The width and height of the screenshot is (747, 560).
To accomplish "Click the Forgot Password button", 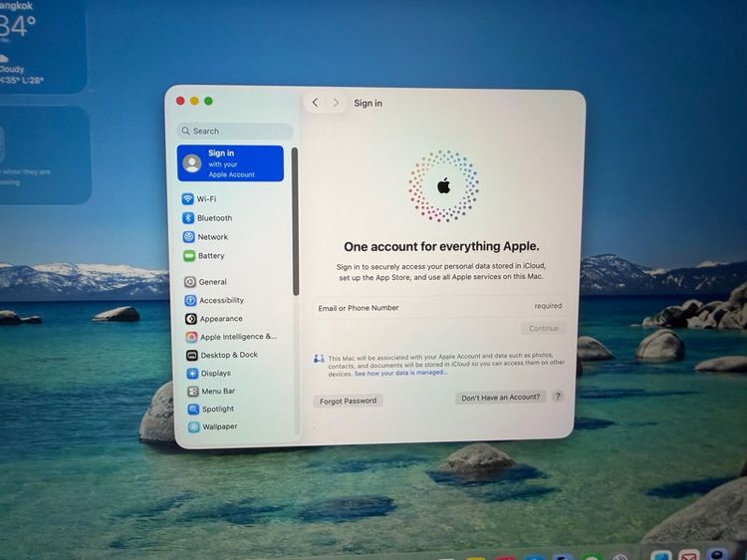I will click(x=348, y=401).
